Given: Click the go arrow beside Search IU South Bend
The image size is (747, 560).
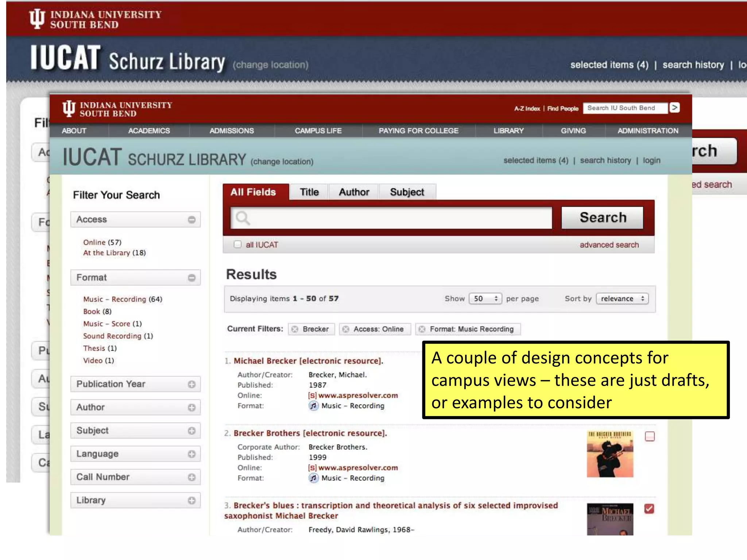Looking at the screenshot, I should tap(675, 108).
